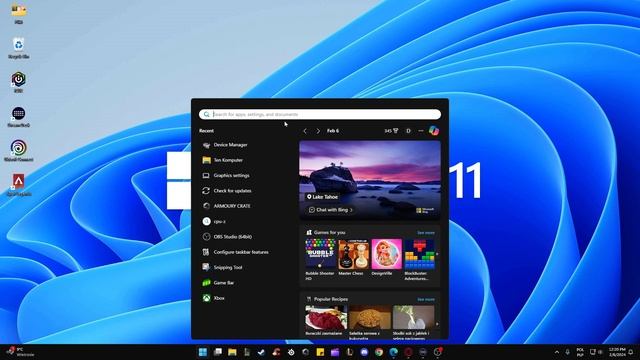Show hidden system tray icons chevron
The height and width of the screenshot is (360, 640).
(557, 352)
